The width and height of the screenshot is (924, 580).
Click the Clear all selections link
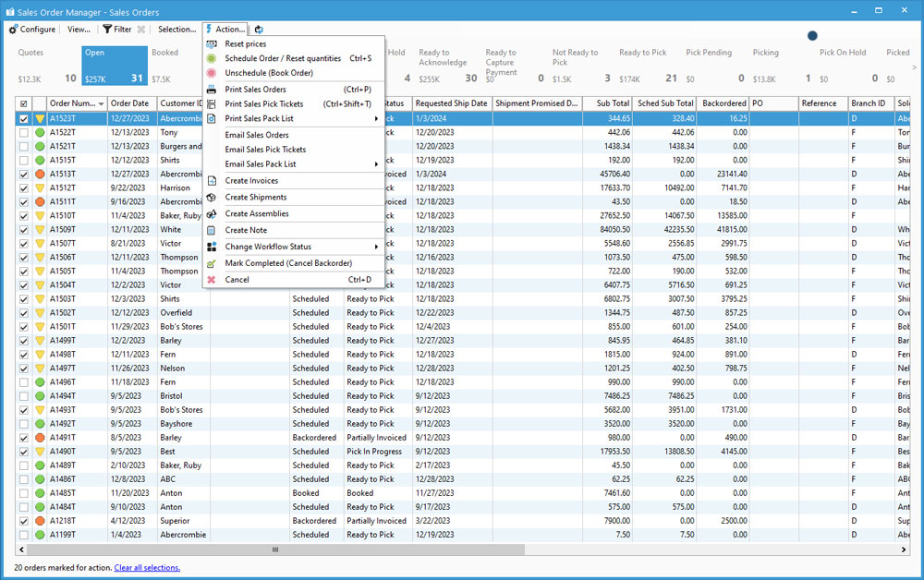pos(147,568)
